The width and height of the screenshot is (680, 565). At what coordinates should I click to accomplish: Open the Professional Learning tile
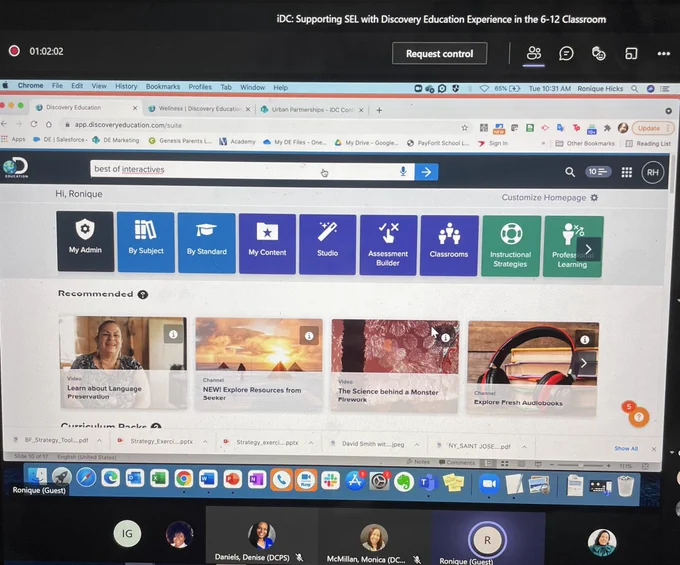coord(568,246)
